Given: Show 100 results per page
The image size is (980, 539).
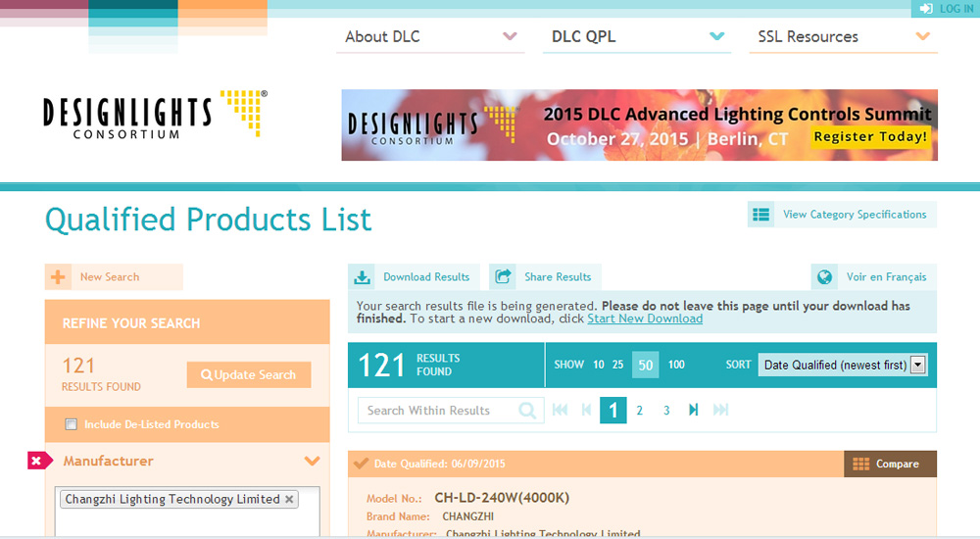Looking at the screenshot, I should [676, 365].
